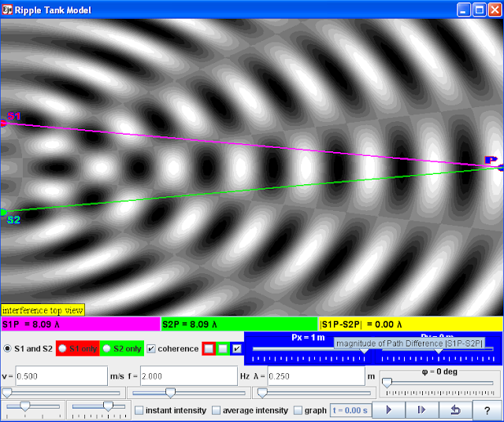Reset the simulation with the return arrow
The height and width of the screenshot is (422, 504).
(455, 409)
